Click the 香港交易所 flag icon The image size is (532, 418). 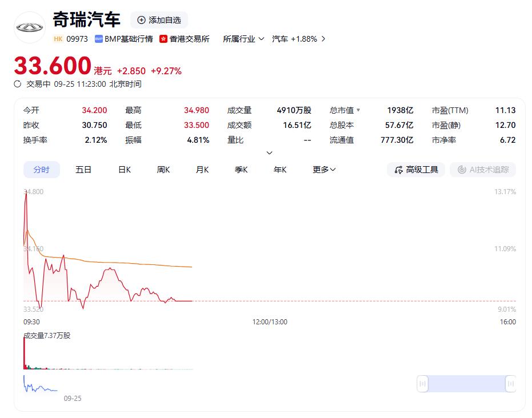click(x=163, y=39)
